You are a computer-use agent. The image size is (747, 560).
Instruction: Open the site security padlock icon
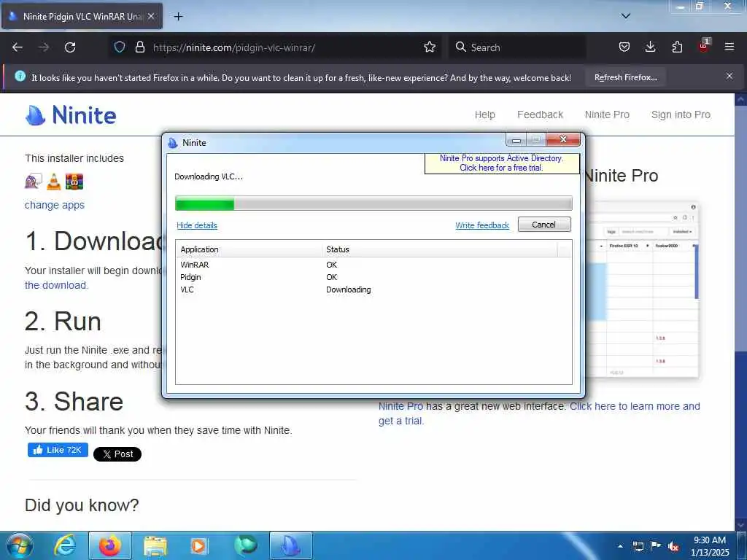pos(139,47)
